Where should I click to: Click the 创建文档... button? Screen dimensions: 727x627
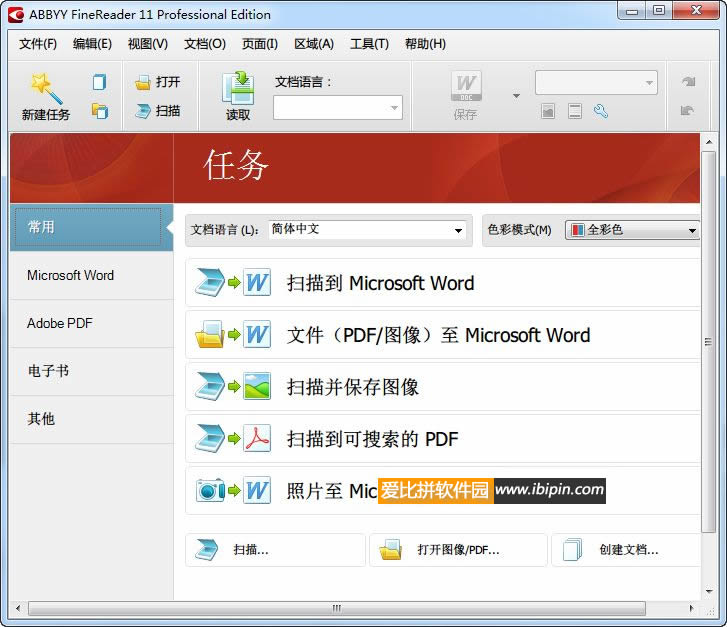[626, 550]
